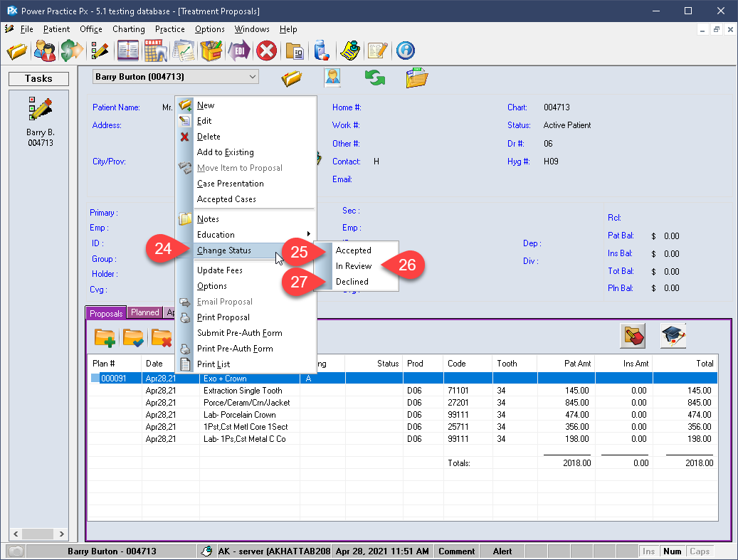Open the patient documents folder icon
This screenshot has width=738, height=560.
(416, 78)
